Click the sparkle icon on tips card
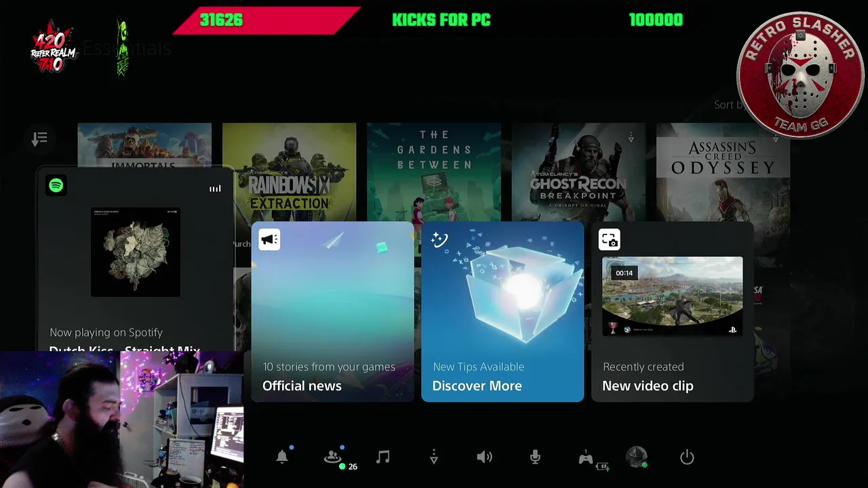Screen dimensions: 868x488 point(439,239)
